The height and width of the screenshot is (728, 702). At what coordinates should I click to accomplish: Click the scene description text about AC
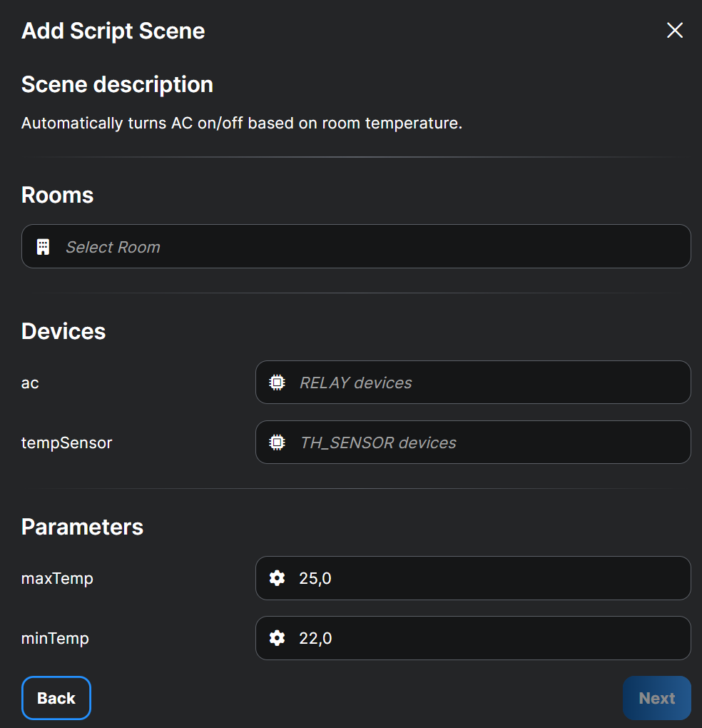click(x=242, y=123)
